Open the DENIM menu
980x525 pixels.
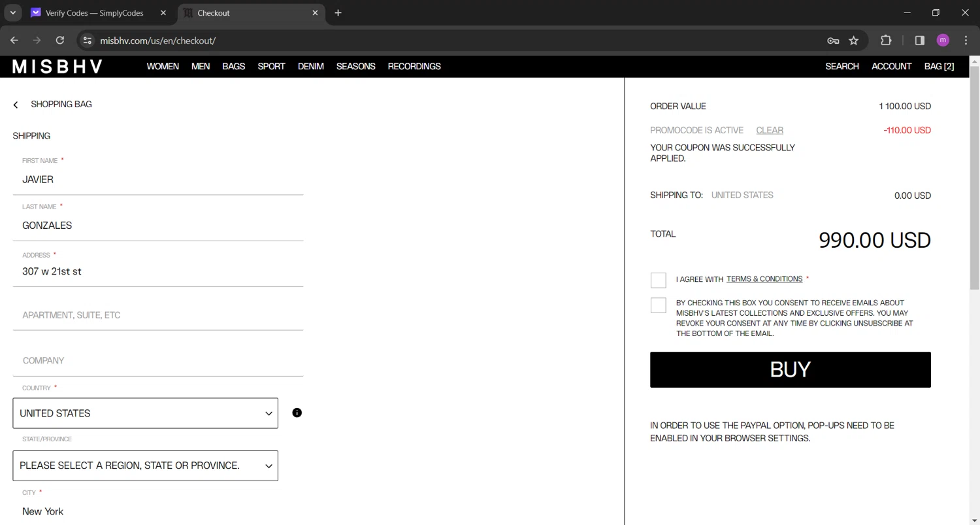311,66
